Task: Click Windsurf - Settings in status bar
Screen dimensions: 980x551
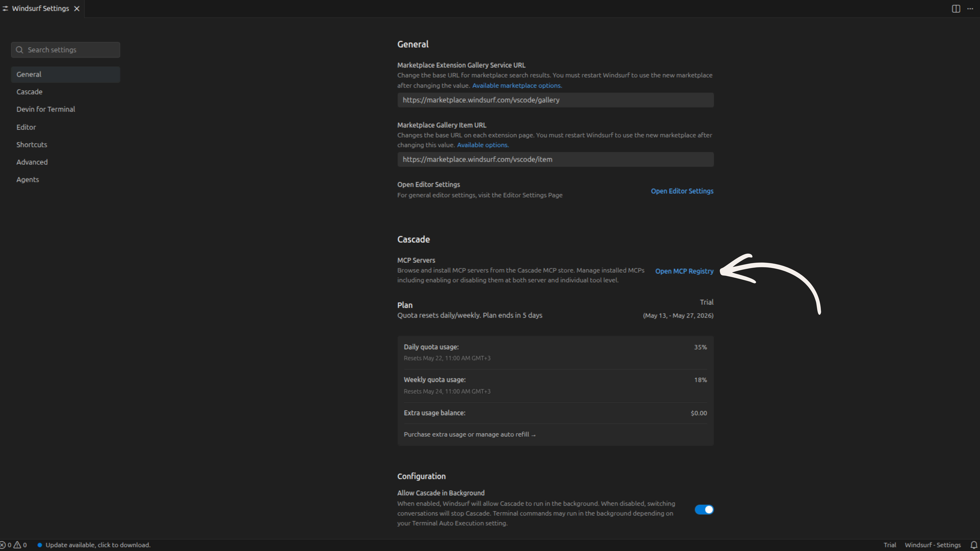Action: point(932,545)
